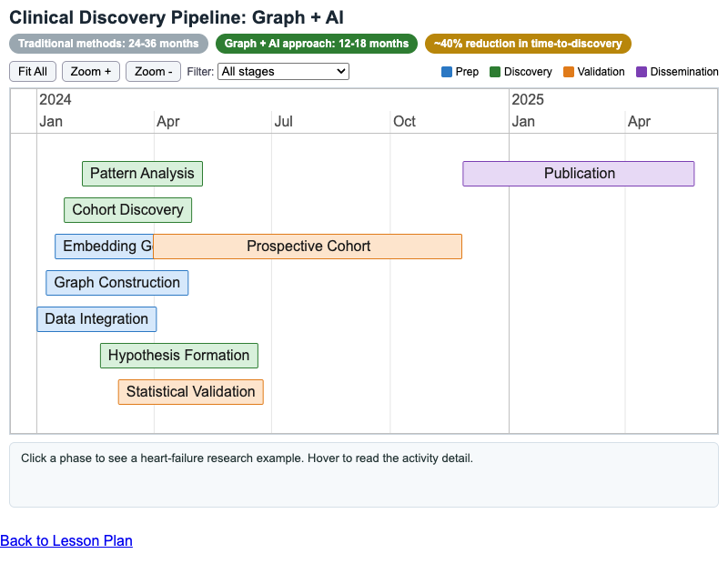Image resolution: width=728 pixels, height=584 pixels.
Task: Click the Traditional methods 24-36 months badge
Action: (x=108, y=44)
